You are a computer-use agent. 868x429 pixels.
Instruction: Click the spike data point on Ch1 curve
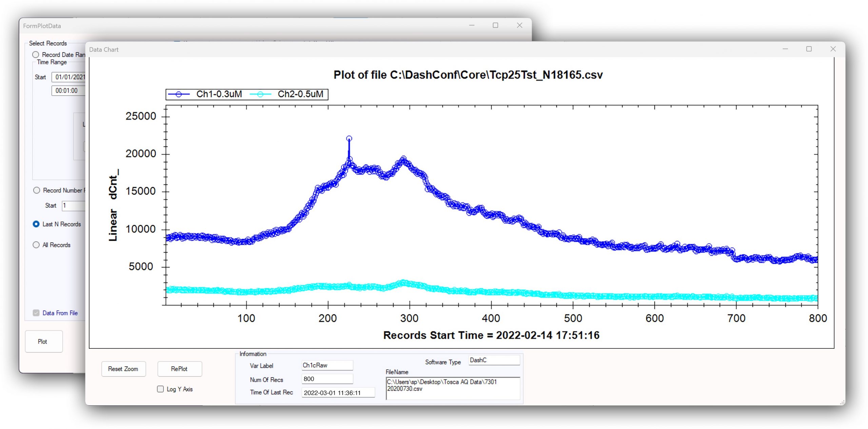(349, 139)
